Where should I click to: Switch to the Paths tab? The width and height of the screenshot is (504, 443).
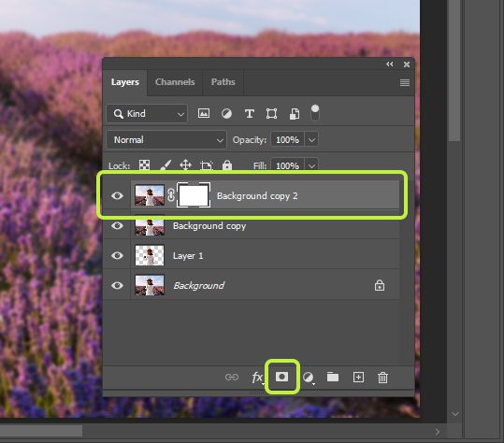pos(223,82)
